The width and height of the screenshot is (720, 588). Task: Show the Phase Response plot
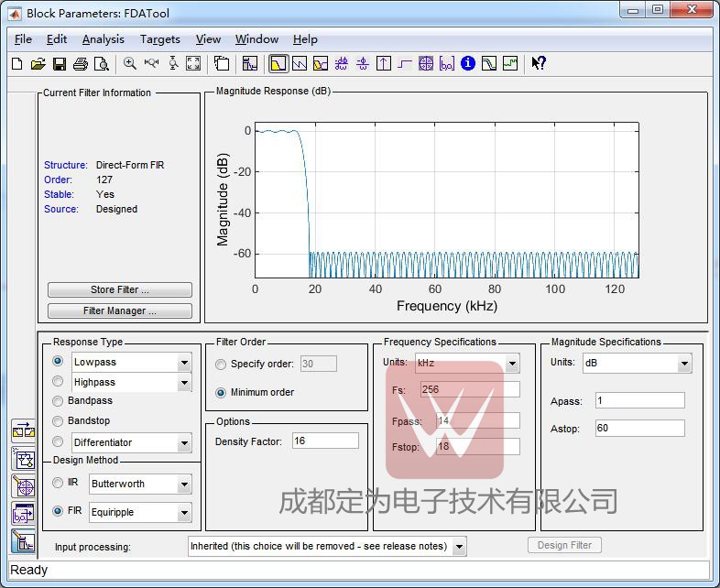click(x=300, y=63)
